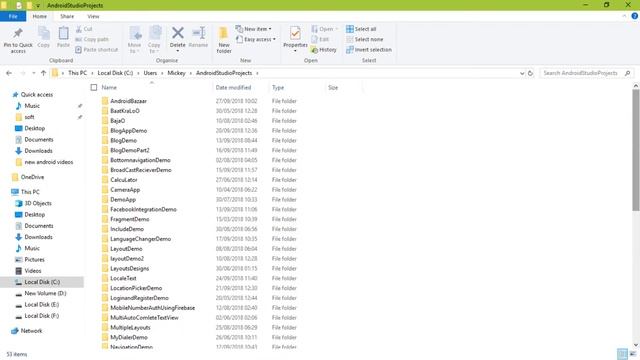Create a New folder from ribbon
The height and width of the screenshot is (360, 640).
224,40
